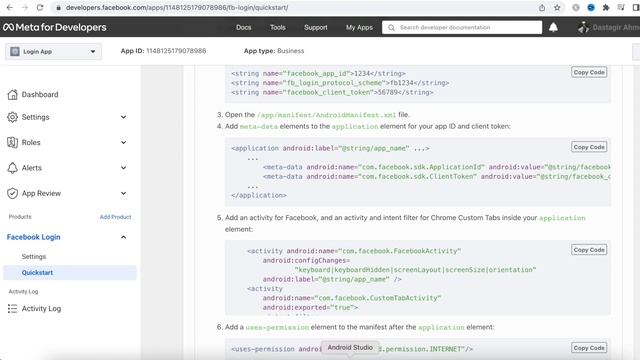
Task: Select the Quickstart sidebar item
Action: 70,273
